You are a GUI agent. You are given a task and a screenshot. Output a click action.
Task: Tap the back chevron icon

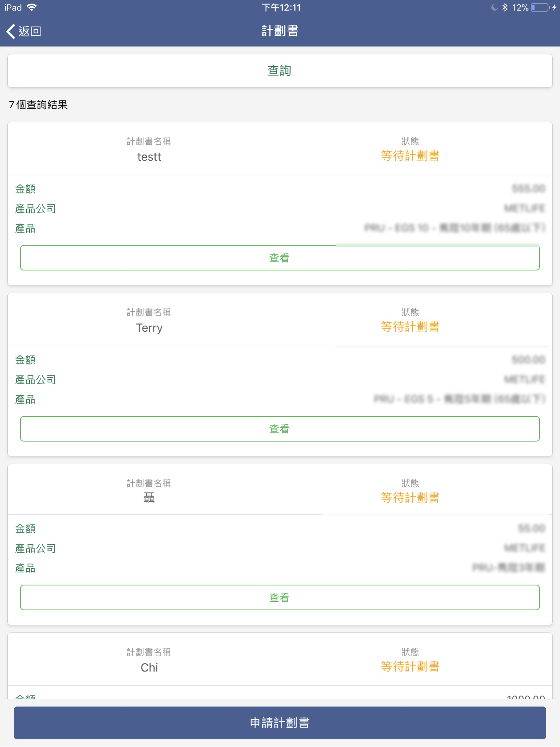point(11,31)
